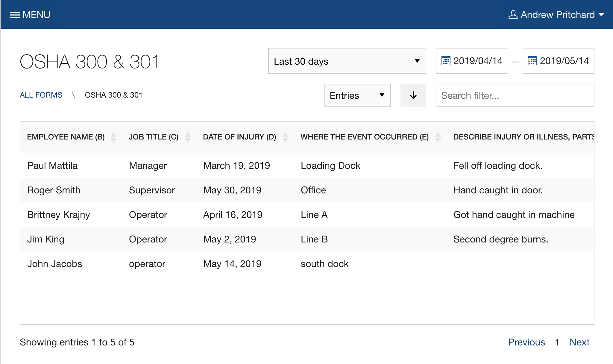Click the Line B location cell
Viewport: 613px width, 364px height.
(x=314, y=239)
